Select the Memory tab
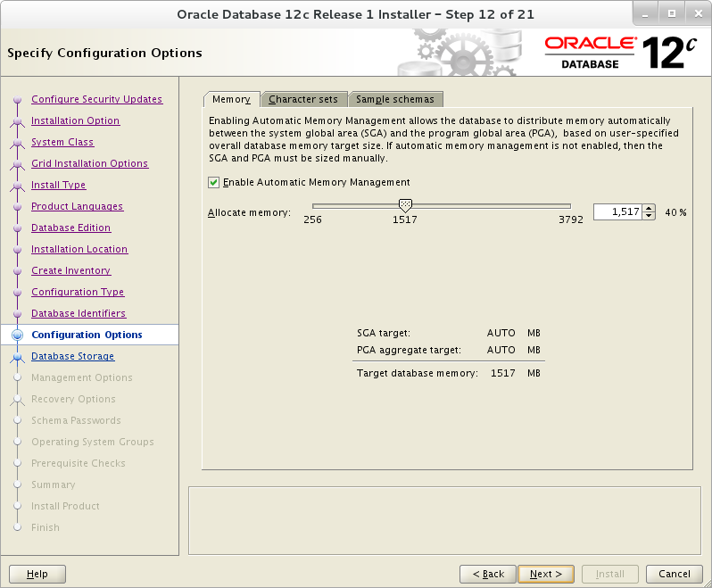This screenshot has width=712, height=588. (232, 99)
